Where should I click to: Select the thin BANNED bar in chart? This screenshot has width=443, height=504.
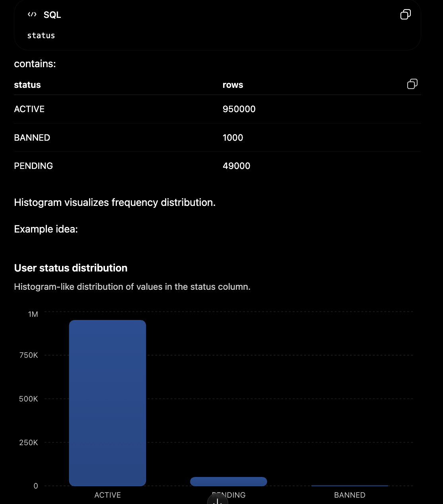pos(350,485)
